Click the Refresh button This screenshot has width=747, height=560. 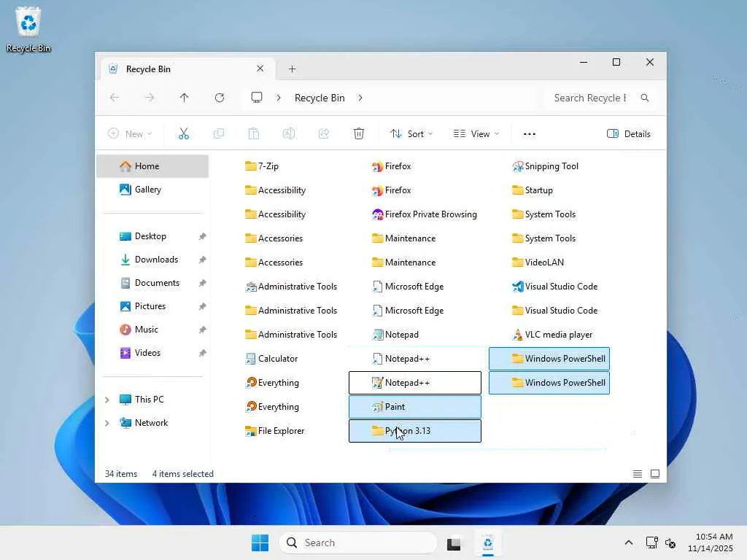tap(220, 98)
